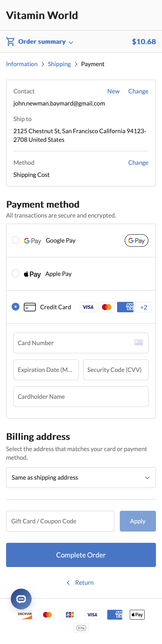Screen dimensions: 162x644
Task: Select the Credit Card radio button
Action: coord(15,307)
